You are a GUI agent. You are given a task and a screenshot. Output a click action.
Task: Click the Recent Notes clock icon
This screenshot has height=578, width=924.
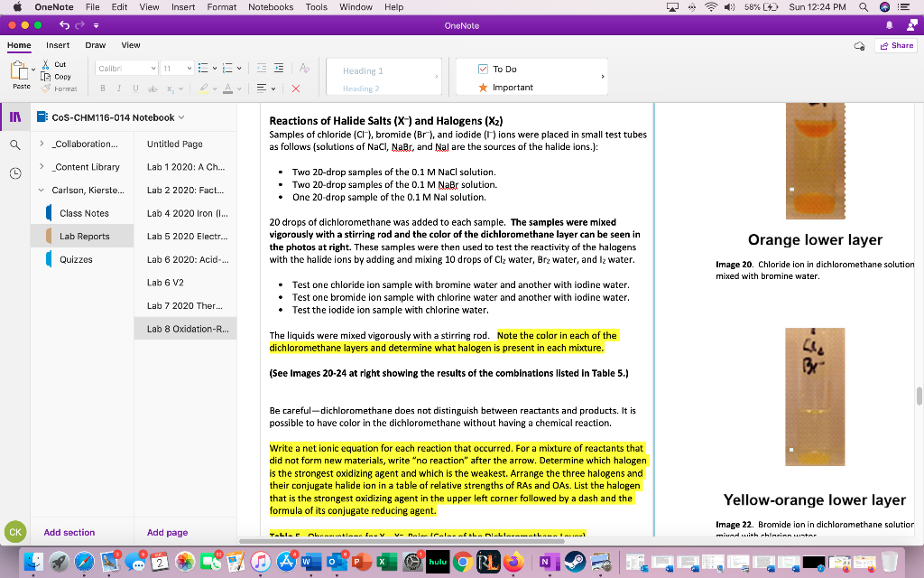(x=14, y=172)
